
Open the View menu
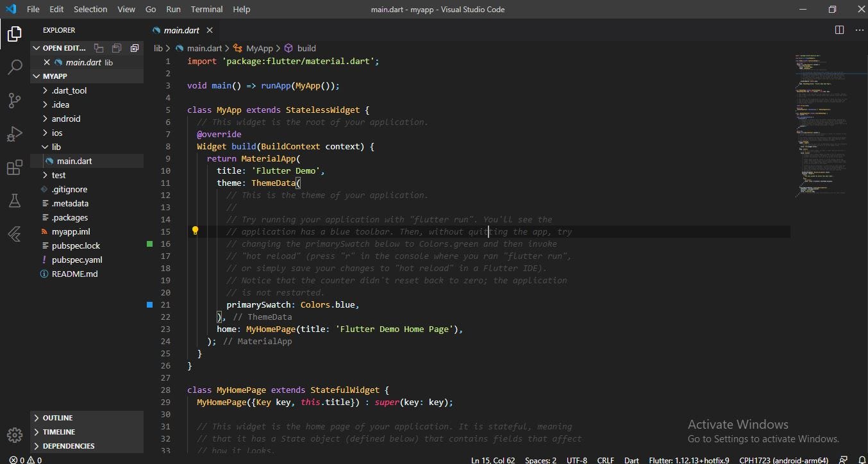(x=126, y=9)
